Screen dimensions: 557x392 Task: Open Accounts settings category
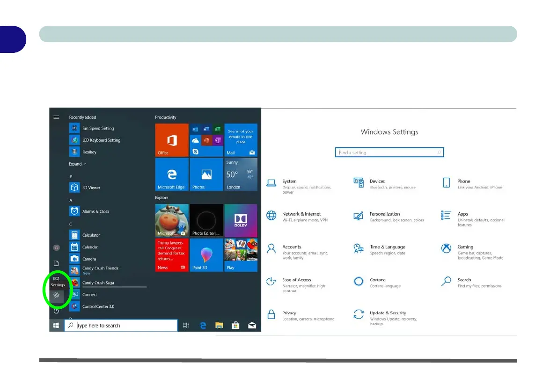tap(297, 252)
